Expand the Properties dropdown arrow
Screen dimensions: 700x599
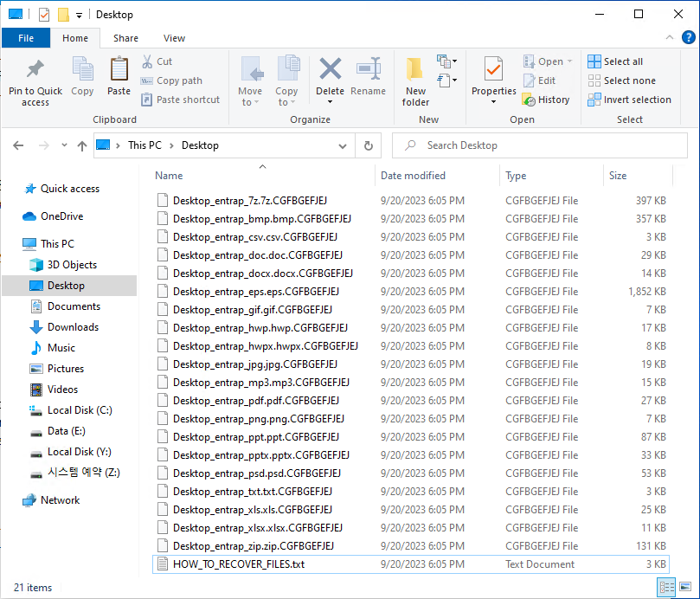pyautogui.click(x=493, y=102)
